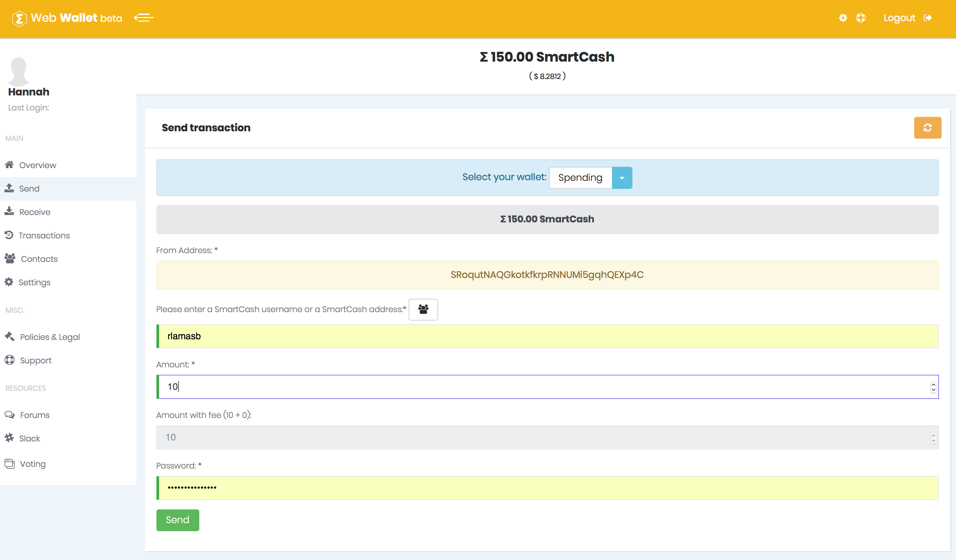Click the download icon beside Receive
Screen dimensions: 956x560
pyautogui.click(x=9, y=211)
